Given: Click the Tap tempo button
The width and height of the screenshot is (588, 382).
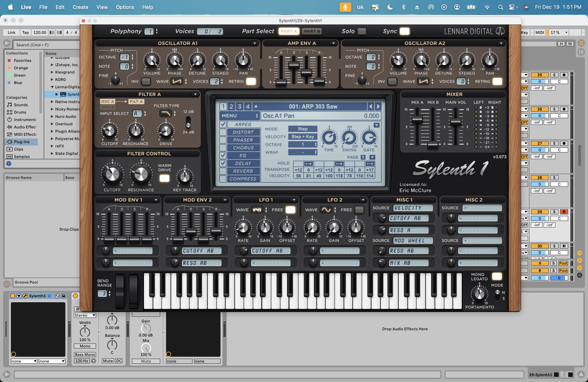Looking at the screenshot, I should (x=25, y=32).
